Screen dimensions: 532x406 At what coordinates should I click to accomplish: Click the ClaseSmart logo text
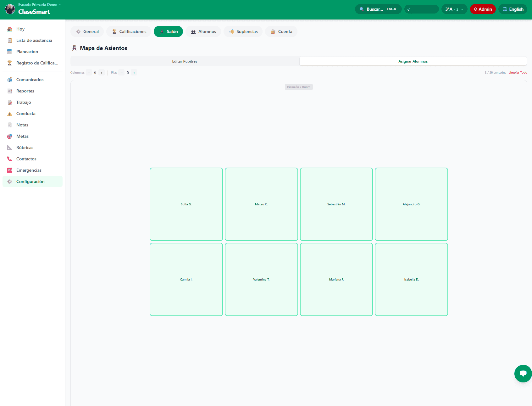[34, 12]
